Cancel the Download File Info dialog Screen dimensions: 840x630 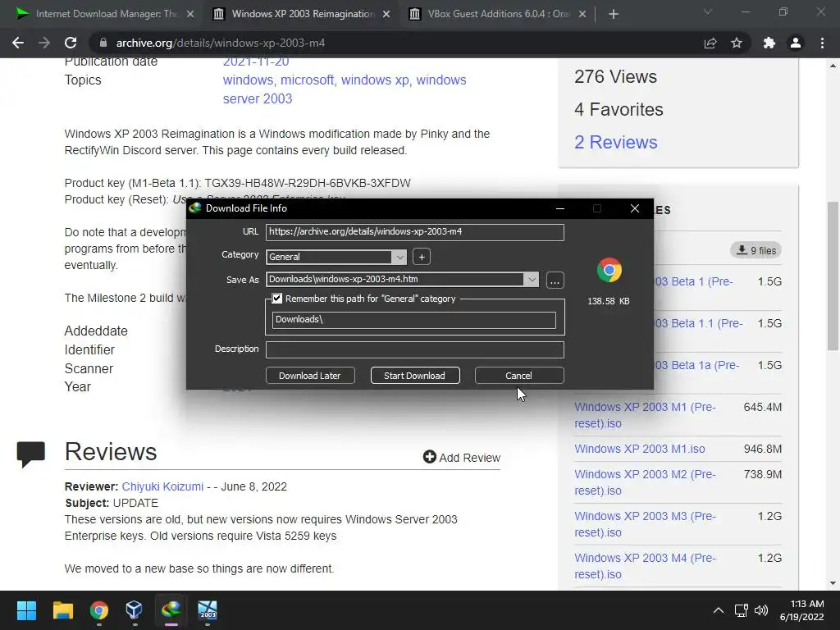(519, 376)
